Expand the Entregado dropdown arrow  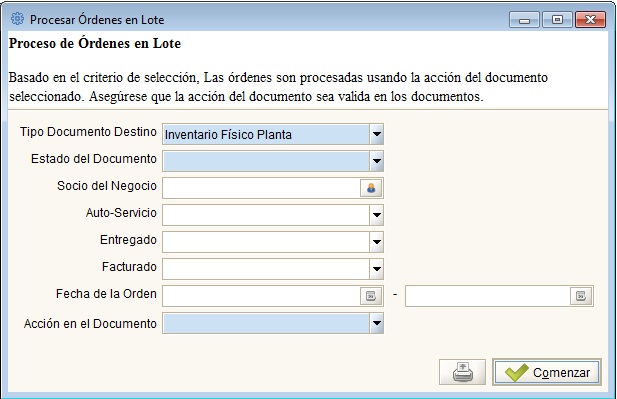coord(377,242)
